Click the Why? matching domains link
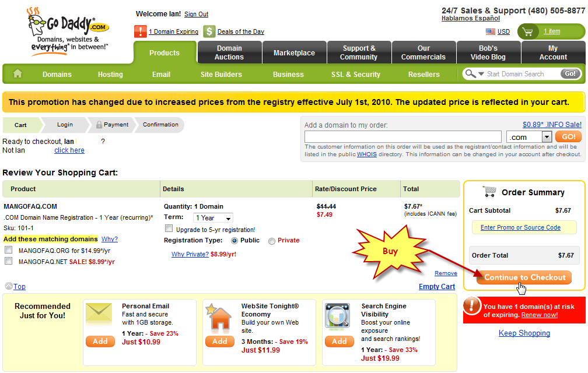The image size is (588, 373). 110,239
